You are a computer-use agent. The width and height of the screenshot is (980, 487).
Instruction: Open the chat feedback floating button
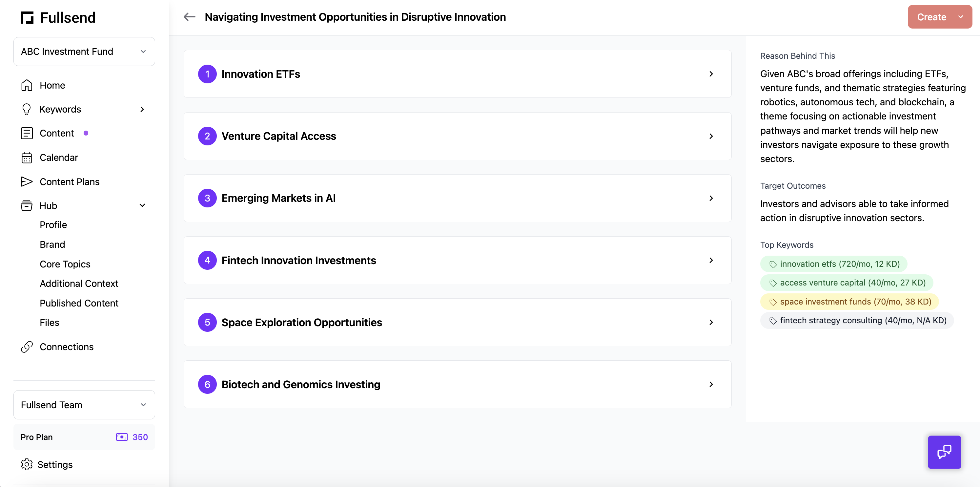944,452
